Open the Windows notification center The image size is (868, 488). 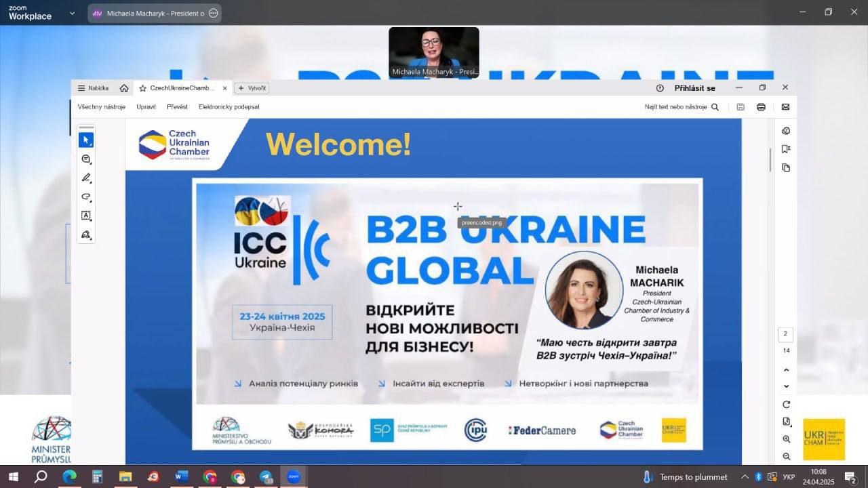pyautogui.click(x=850, y=477)
